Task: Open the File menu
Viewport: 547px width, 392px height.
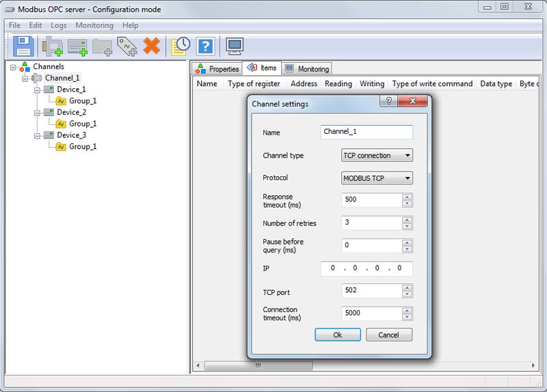Action: 14,25
